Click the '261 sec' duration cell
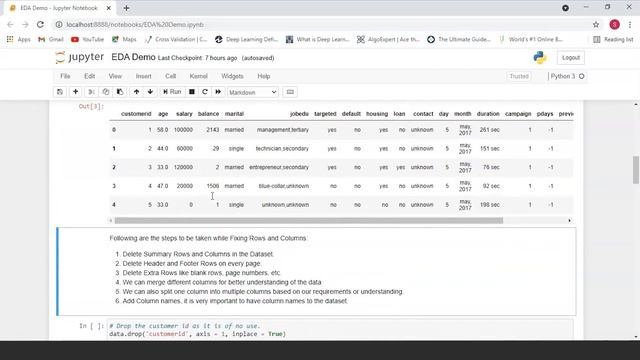Screen dimensions: 640x360 [489, 130]
